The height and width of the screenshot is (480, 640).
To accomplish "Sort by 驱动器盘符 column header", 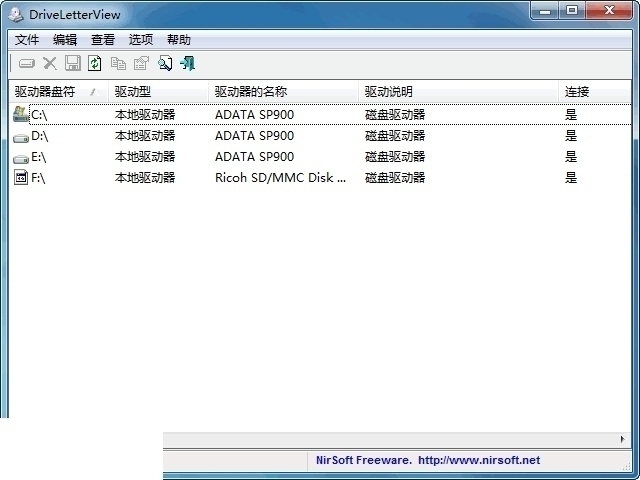I will tap(58, 91).
